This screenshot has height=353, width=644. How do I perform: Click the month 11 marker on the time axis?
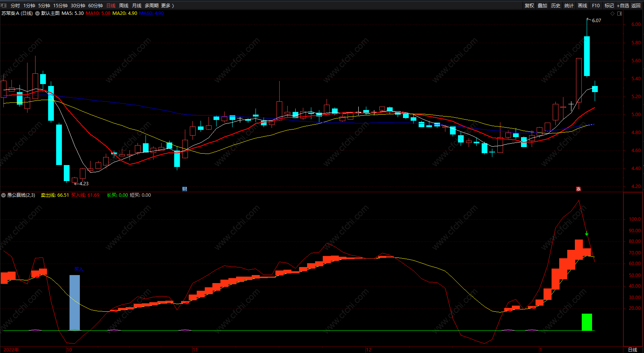195,350
